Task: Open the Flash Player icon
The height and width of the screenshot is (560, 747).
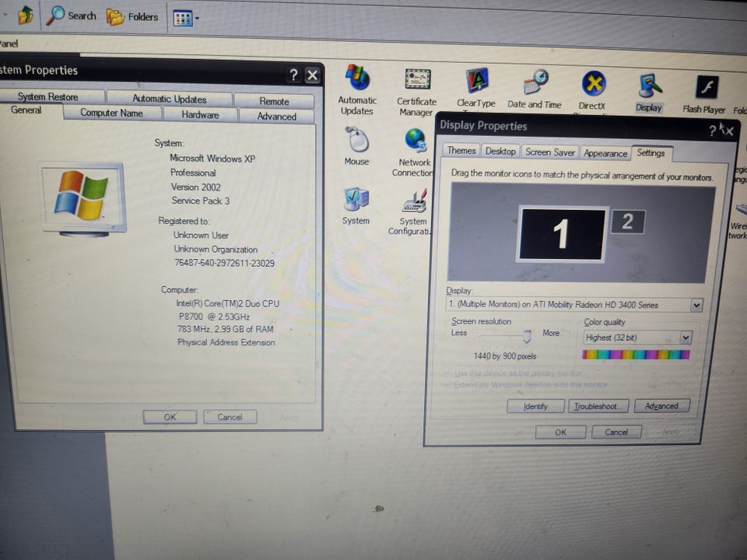Action: tap(704, 94)
